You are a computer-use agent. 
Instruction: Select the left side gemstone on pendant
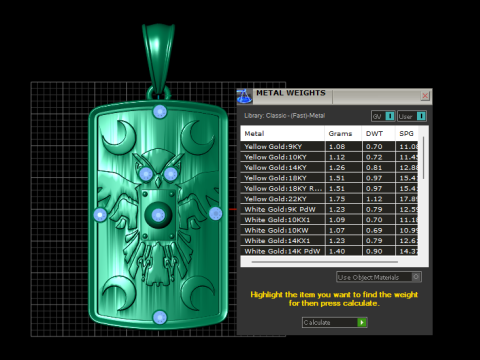pyautogui.click(x=100, y=215)
